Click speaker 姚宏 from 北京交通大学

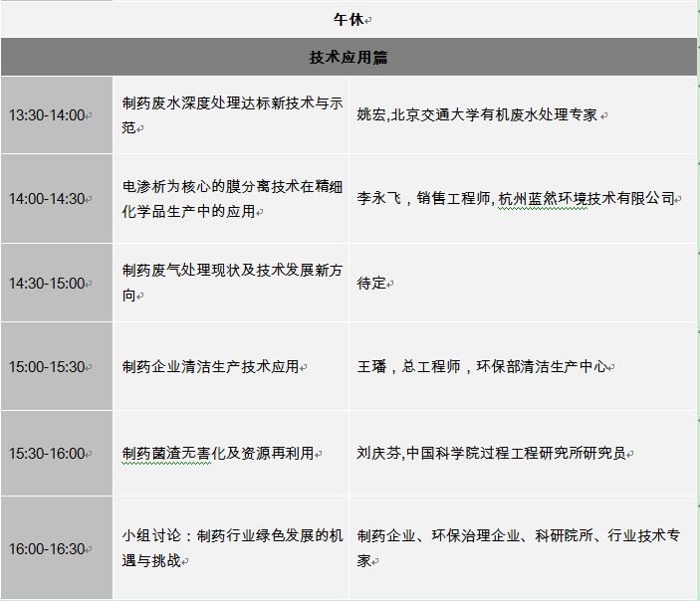tap(478, 115)
